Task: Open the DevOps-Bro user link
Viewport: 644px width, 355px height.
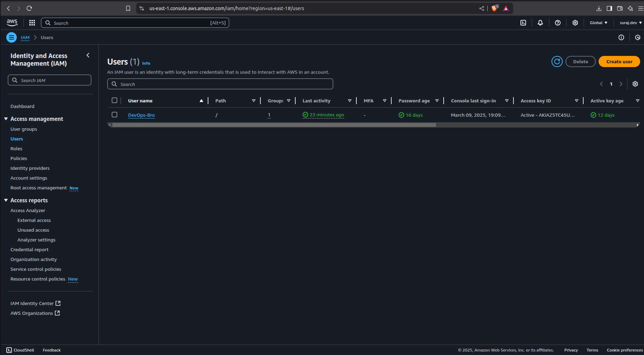Action: coord(141,115)
